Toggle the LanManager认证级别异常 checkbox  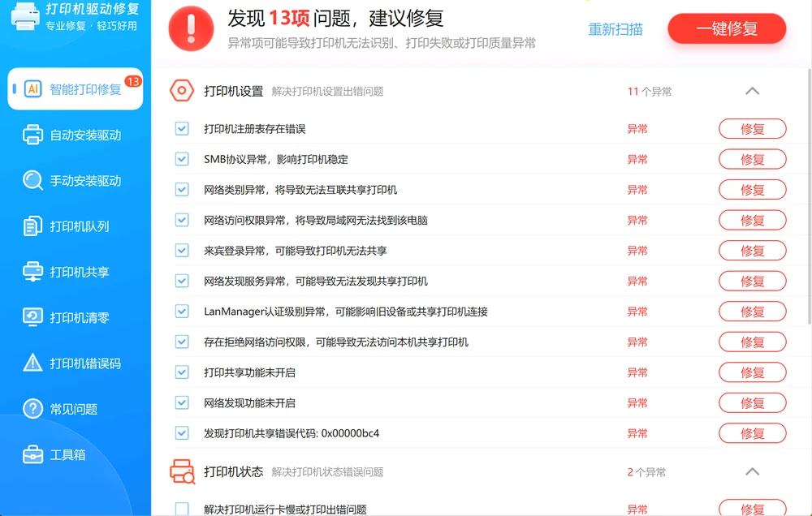pyautogui.click(x=182, y=311)
